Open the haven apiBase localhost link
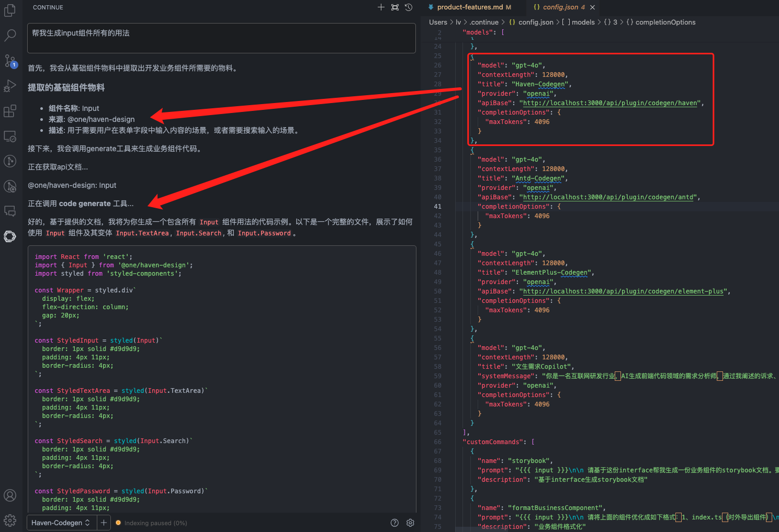Image resolution: width=779 pixels, height=532 pixels. pyautogui.click(x=611, y=103)
